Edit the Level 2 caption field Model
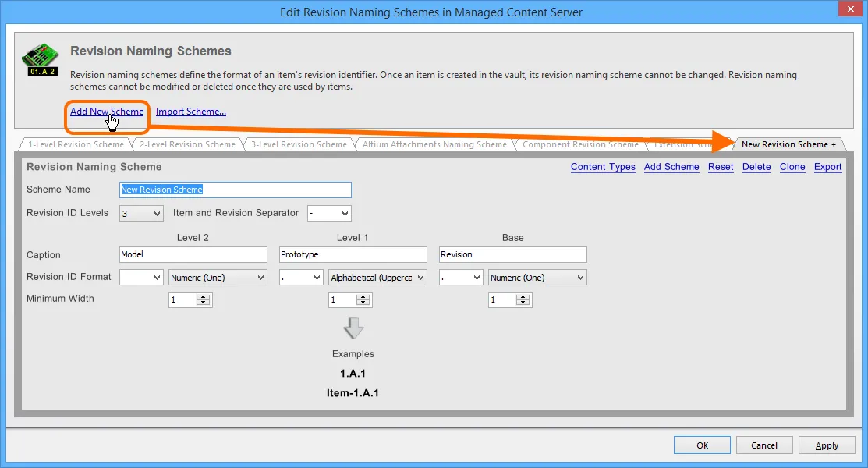This screenshot has width=868, height=468. point(193,255)
